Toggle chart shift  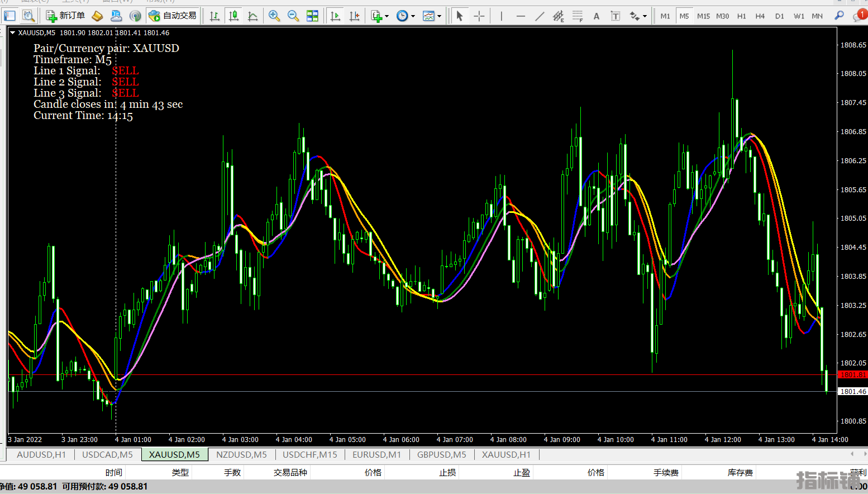tap(354, 16)
